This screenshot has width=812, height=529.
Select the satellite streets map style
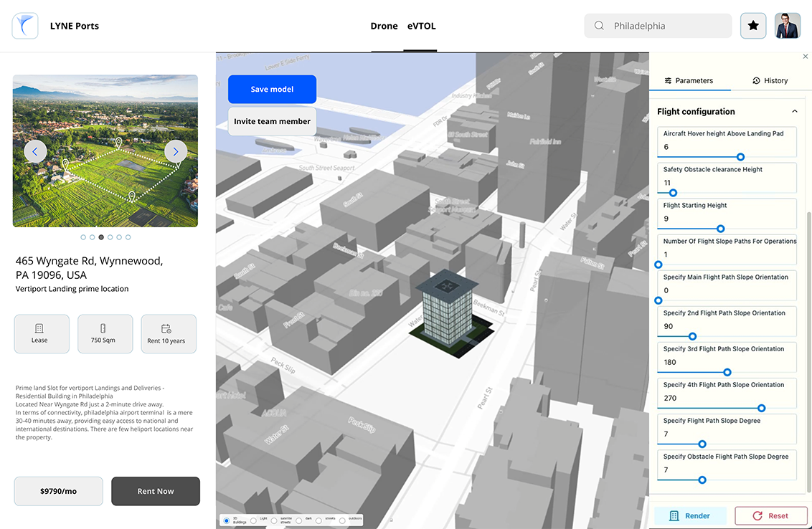click(274, 520)
